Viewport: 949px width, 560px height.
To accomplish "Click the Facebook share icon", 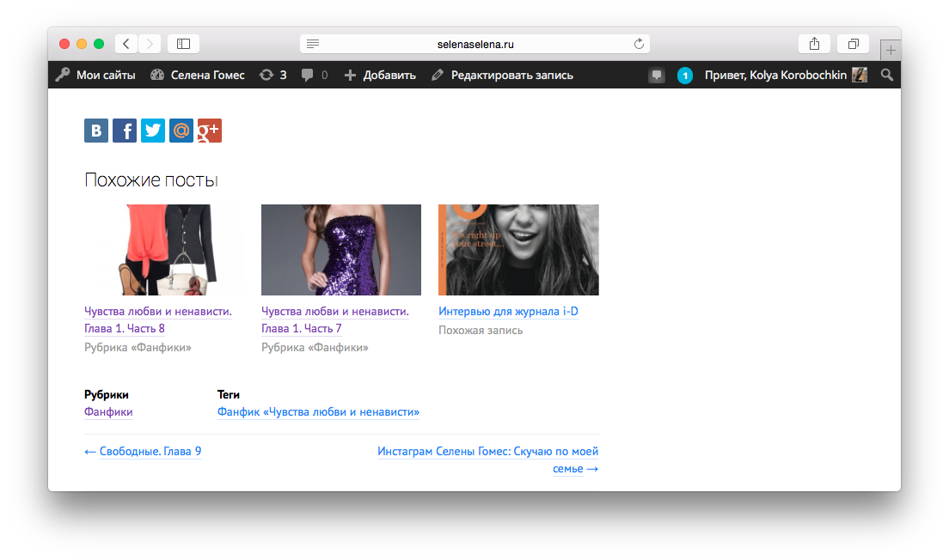I will (125, 131).
